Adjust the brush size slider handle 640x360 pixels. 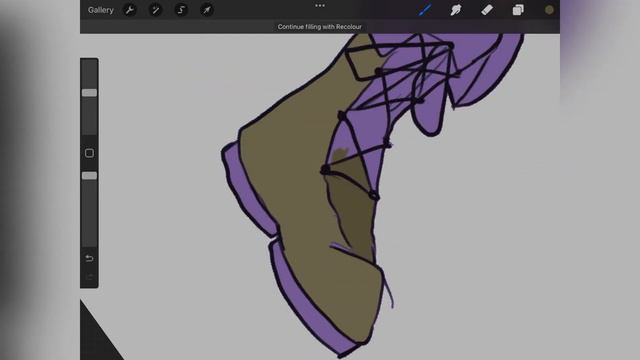tap(89, 93)
